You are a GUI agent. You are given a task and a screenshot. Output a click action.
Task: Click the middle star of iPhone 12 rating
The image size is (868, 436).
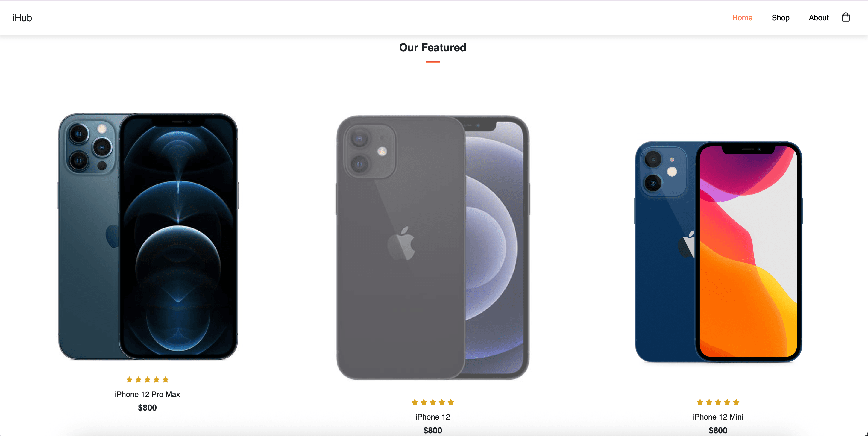click(x=433, y=402)
